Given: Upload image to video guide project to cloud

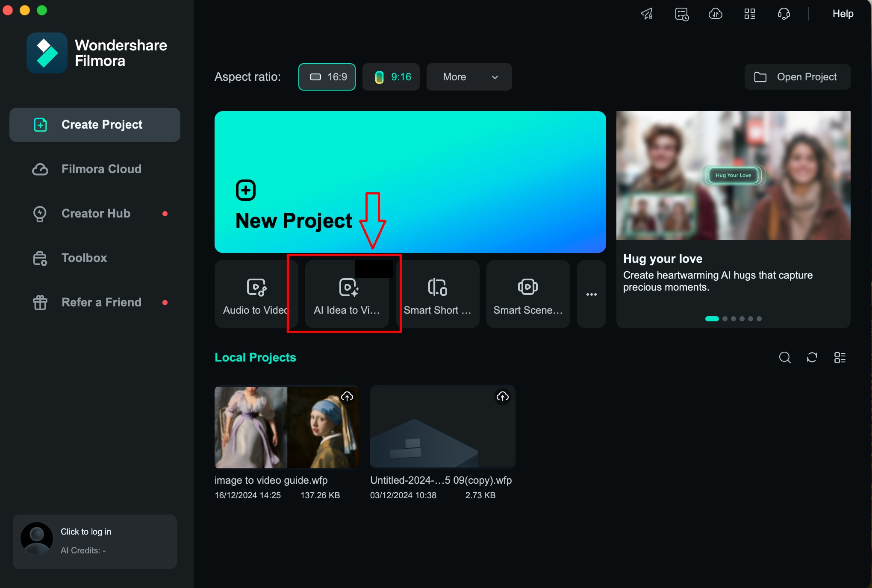Looking at the screenshot, I should point(347,397).
